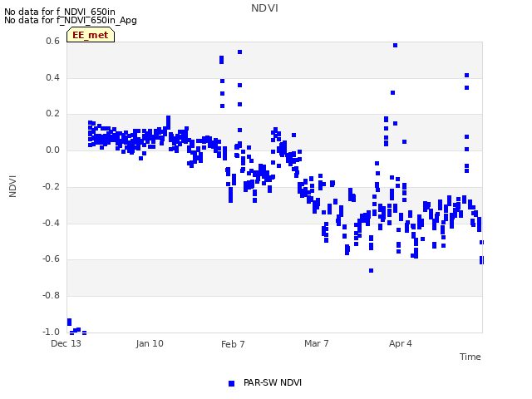Click the Mar 7 x-axis tick label
Viewport: 532px width, 399px height.
coord(316,343)
